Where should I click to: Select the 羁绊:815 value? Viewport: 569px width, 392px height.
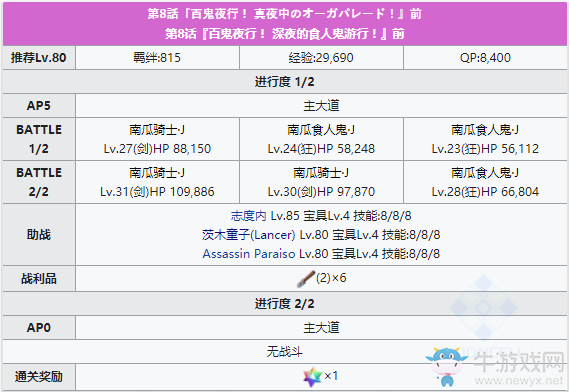157,58
